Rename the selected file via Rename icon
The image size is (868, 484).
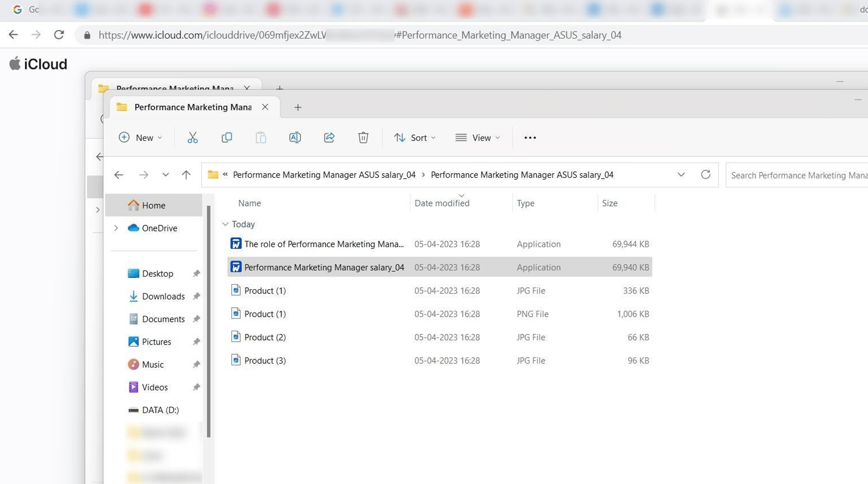tap(295, 137)
